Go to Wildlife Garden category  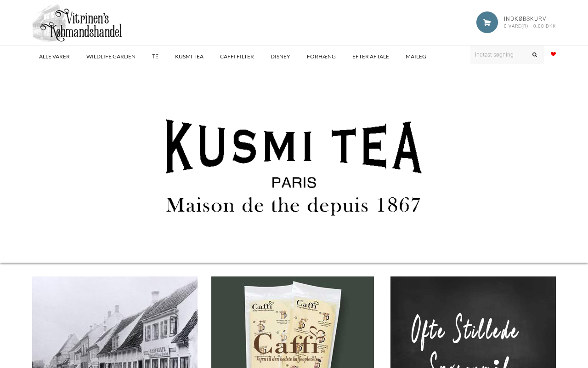pyautogui.click(x=111, y=57)
